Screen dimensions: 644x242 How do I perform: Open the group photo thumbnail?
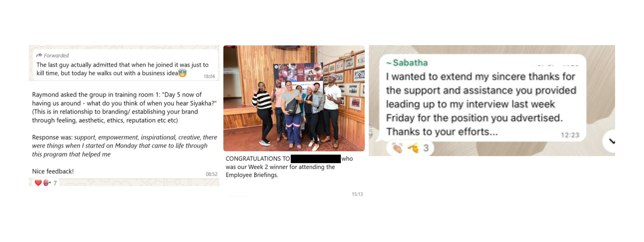coord(294,98)
